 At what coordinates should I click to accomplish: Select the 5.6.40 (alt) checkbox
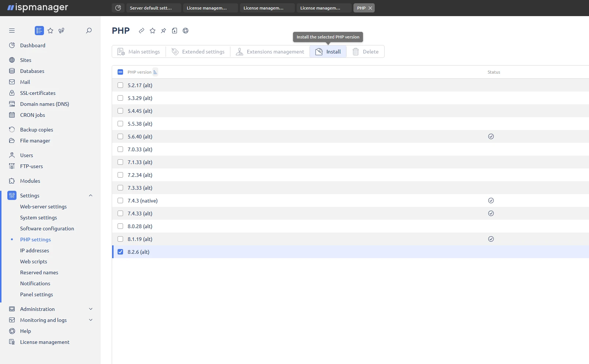tap(120, 136)
